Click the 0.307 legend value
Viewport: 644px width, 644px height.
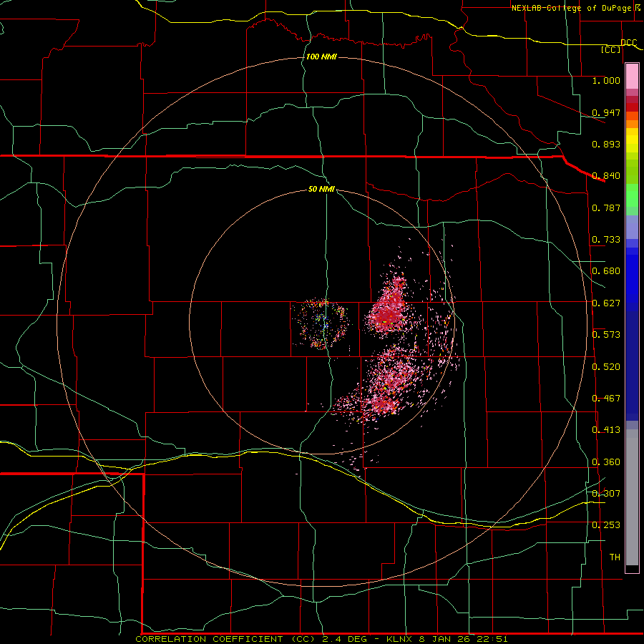pos(606,494)
